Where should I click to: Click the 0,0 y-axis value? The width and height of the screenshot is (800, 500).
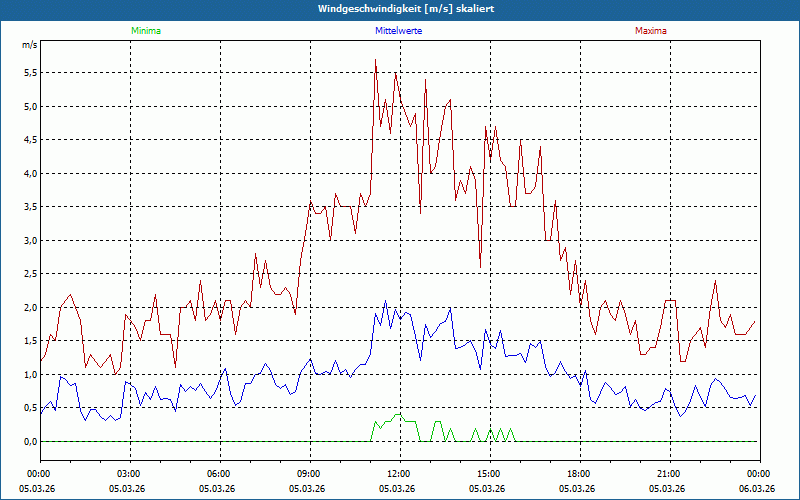[x=31, y=441]
